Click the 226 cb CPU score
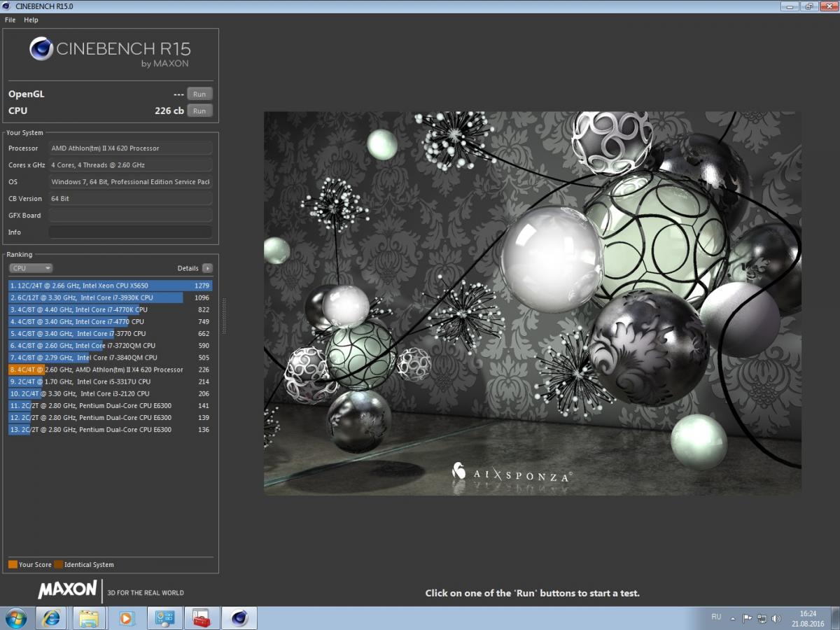840x630 pixels. (169, 111)
